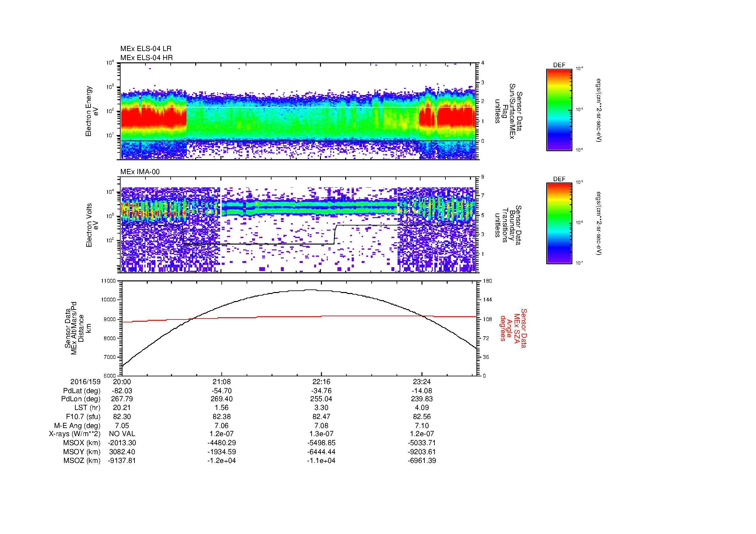Screen dimensions: 756x534
Task: Click the M-E Ang value 7.05
Action: click(122, 425)
